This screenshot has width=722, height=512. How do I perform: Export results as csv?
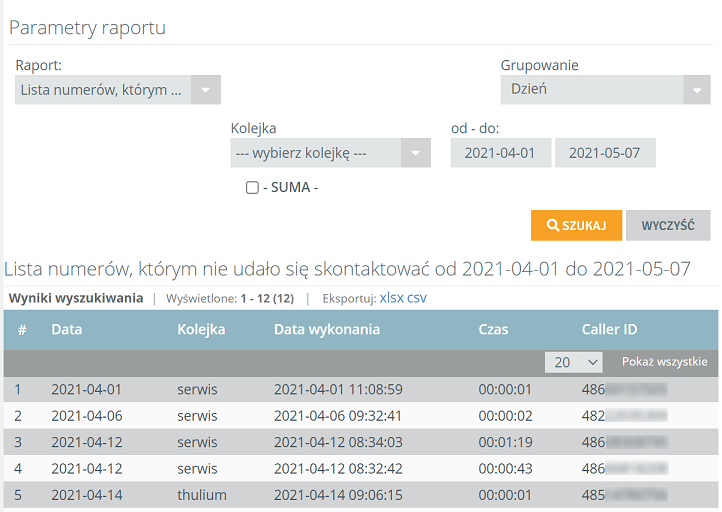point(417,298)
